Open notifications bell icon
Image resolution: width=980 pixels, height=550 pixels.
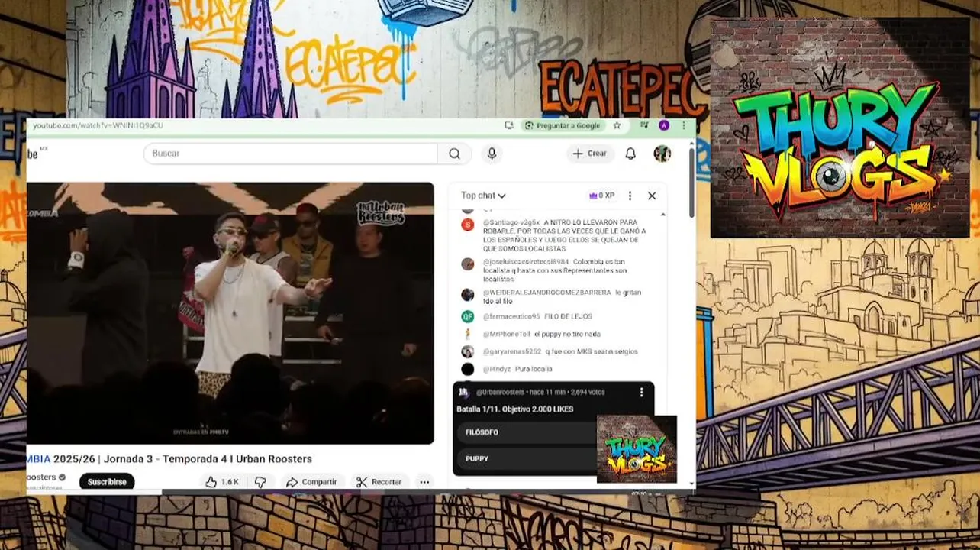(630, 154)
